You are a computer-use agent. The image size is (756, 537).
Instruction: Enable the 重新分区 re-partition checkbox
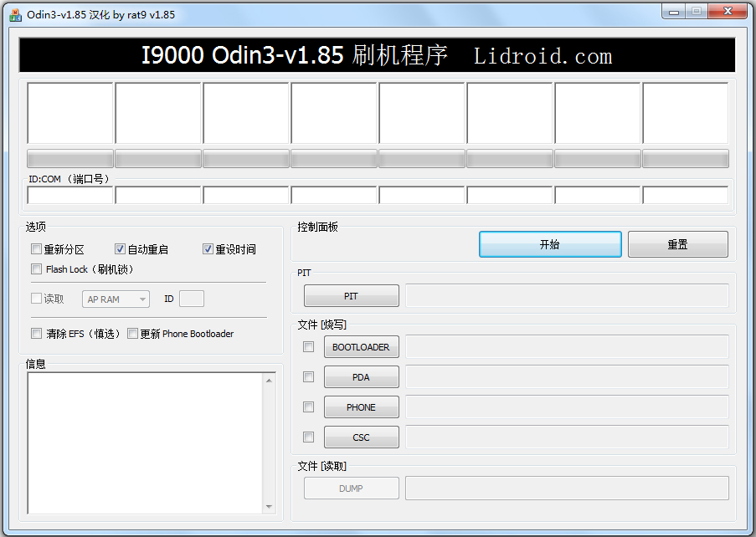[x=36, y=248]
